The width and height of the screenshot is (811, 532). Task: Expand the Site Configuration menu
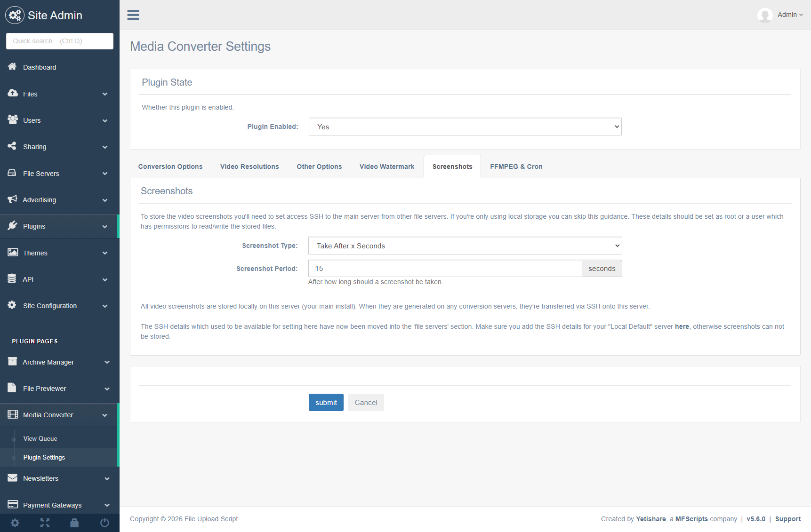(59, 306)
